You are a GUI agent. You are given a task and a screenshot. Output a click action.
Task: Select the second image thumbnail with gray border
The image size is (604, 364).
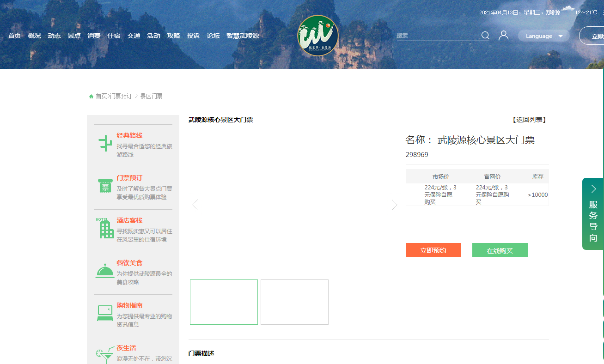click(x=294, y=302)
